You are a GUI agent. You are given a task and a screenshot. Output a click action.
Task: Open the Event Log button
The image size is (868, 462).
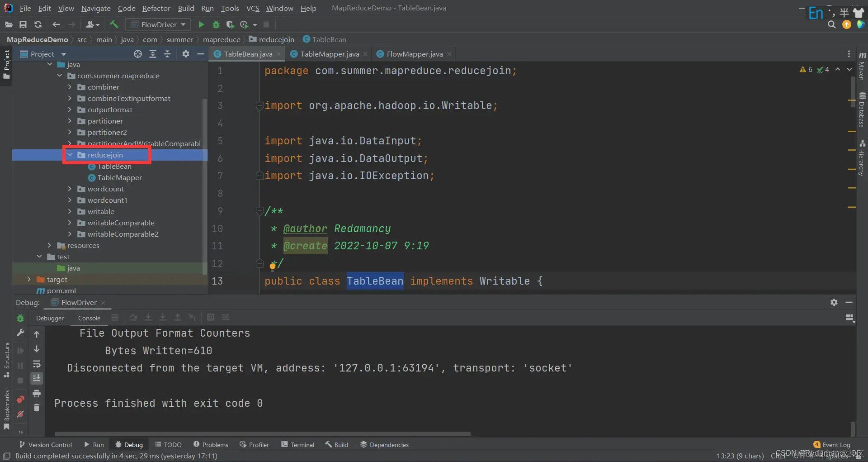(832, 445)
